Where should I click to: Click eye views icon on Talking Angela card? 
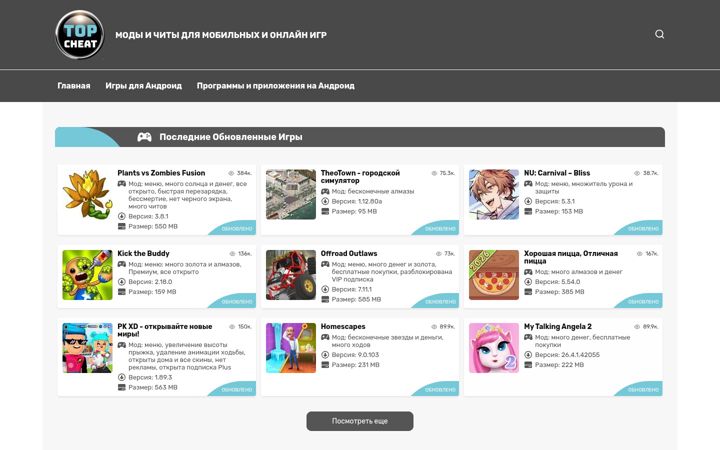tap(637, 326)
